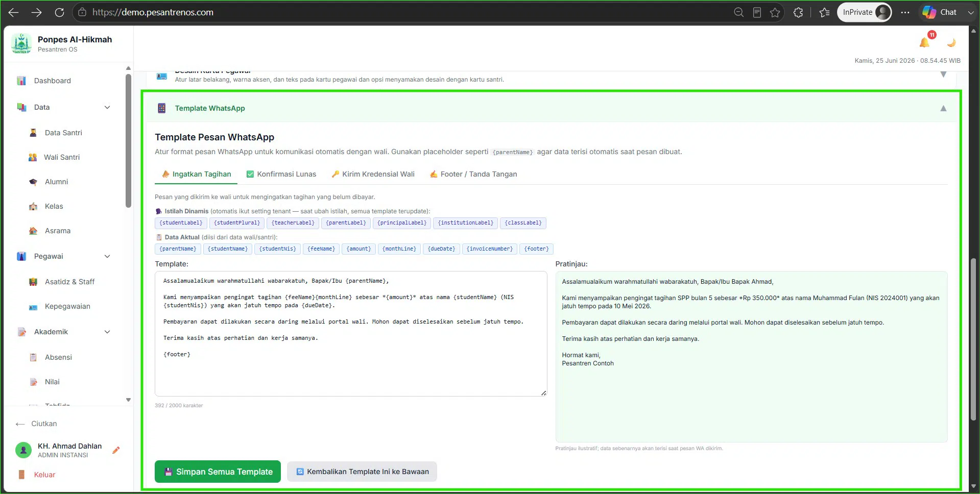Click the main page scrollbar thumb

tap(973, 339)
